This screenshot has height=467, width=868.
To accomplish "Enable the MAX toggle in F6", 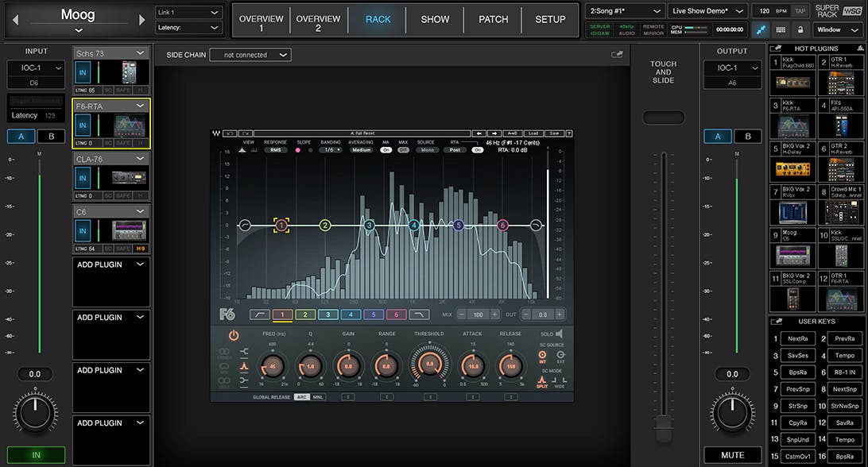I will pyautogui.click(x=403, y=150).
